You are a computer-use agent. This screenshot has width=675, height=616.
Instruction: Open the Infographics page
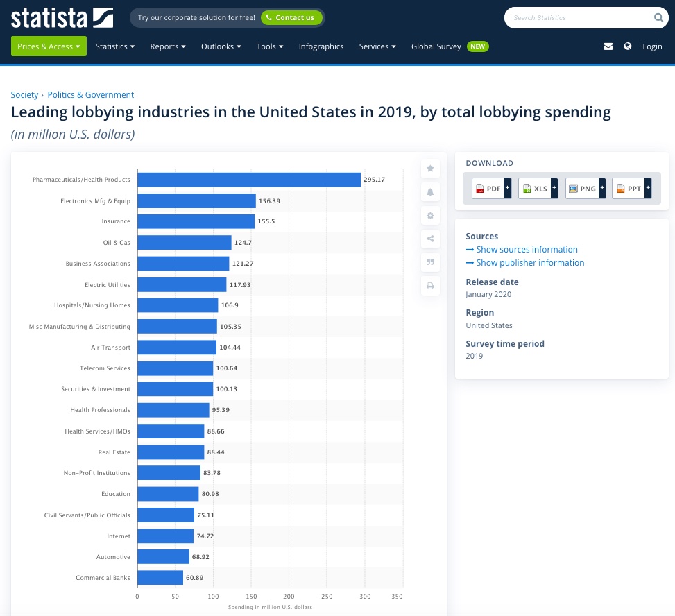[321, 46]
